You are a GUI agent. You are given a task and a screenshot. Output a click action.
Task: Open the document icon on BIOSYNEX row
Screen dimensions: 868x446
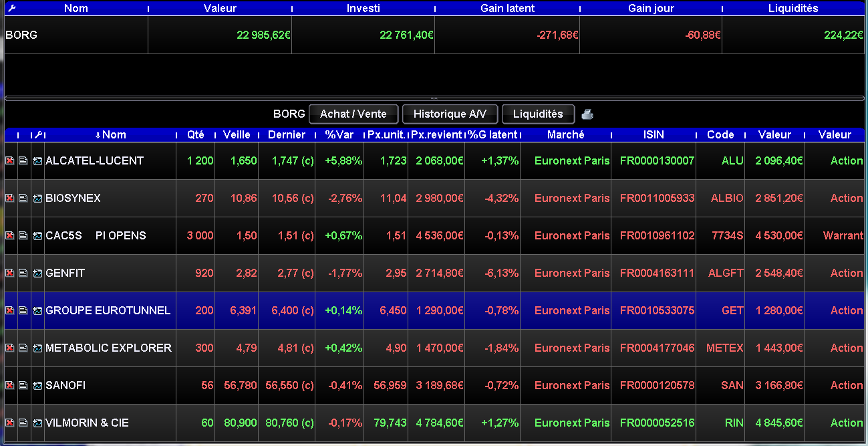pyautogui.click(x=23, y=199)
